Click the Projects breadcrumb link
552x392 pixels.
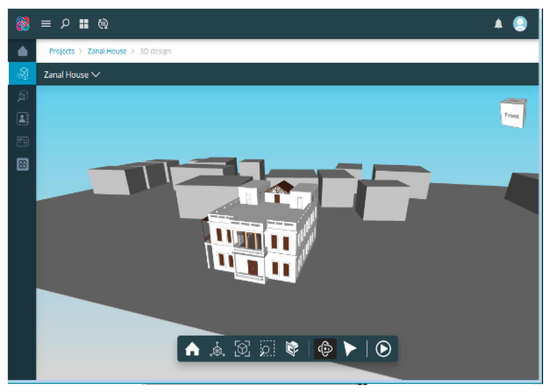click(x=62, y=51)
